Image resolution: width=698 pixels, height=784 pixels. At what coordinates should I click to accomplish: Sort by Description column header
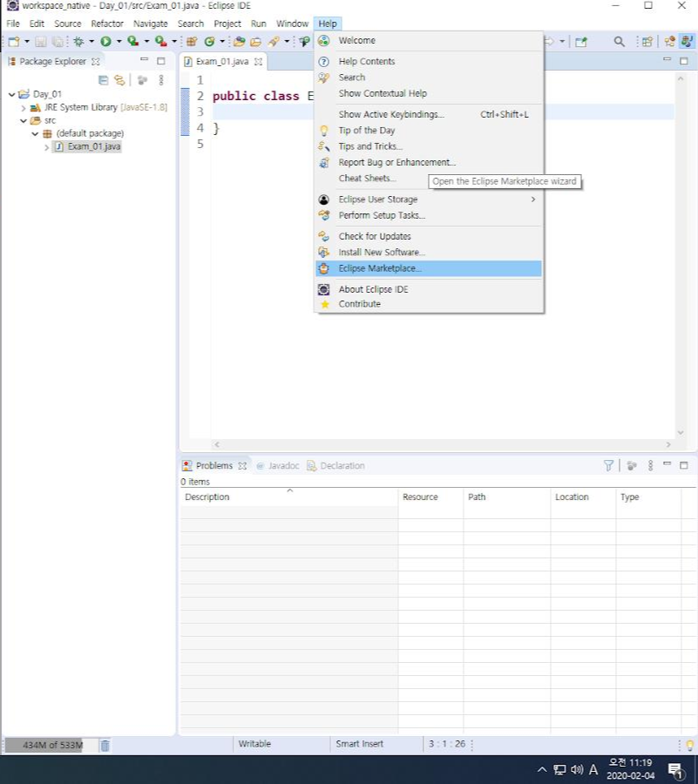[289, 497]
